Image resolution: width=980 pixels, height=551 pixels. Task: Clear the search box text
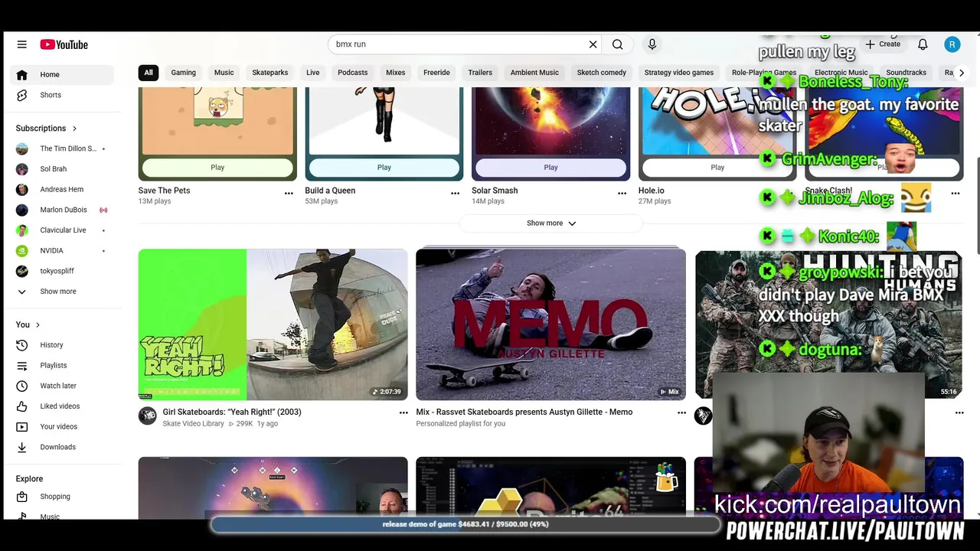[x=593, y=44]
